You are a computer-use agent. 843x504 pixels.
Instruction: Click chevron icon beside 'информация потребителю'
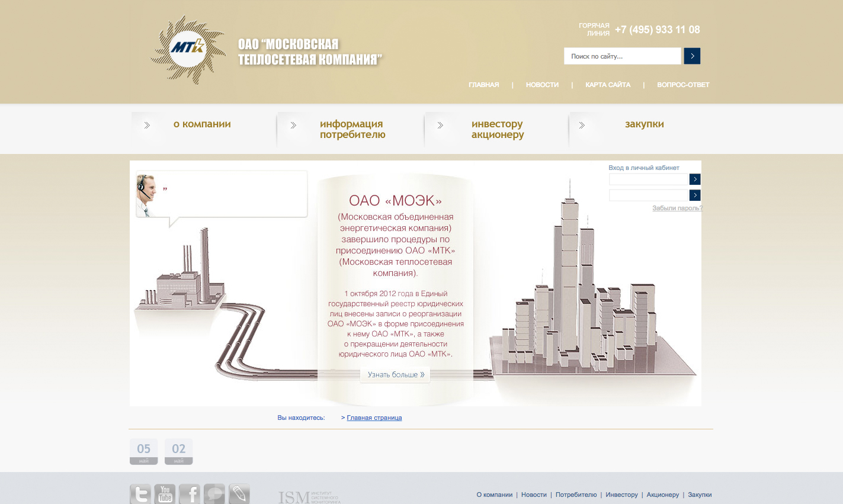(x=293, y=125)
